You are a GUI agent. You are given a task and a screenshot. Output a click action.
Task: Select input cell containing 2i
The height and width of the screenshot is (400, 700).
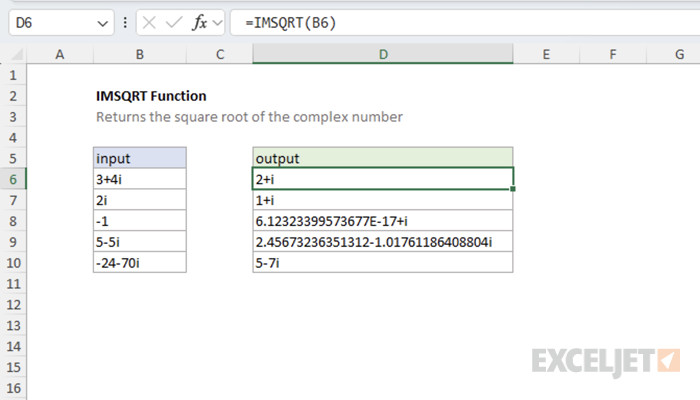click(140, 200)
